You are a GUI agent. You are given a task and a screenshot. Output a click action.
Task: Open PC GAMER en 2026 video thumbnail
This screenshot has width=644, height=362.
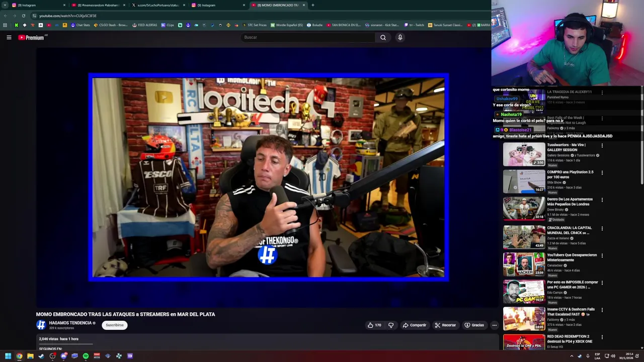click(524, 291)
